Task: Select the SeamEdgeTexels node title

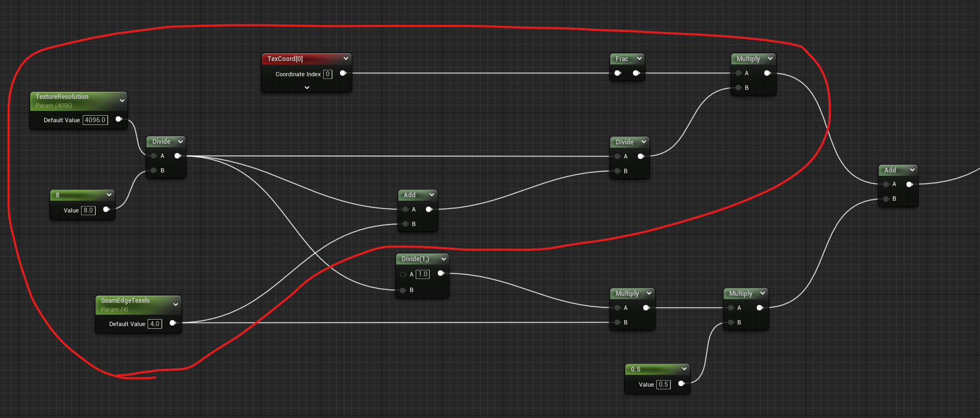Action: click(x=125, y=301)
